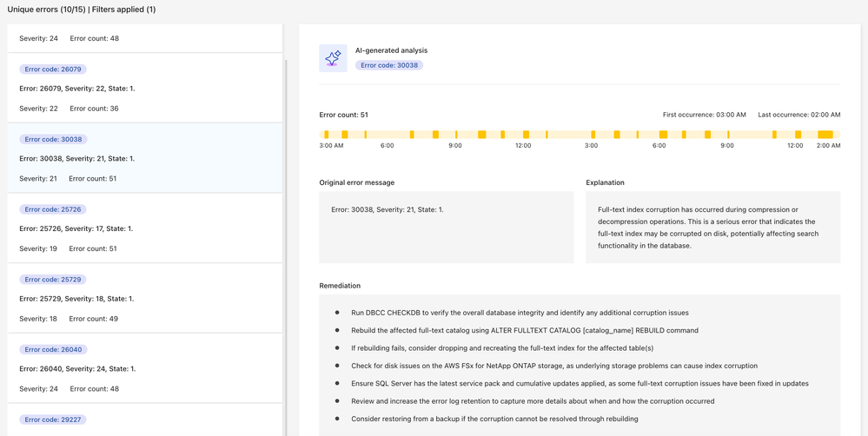The width and height of the screenshot is (868, 436).
Task: Open the Error code: 25726 entry
Action: pyautogui.click(x=144, y=228)
